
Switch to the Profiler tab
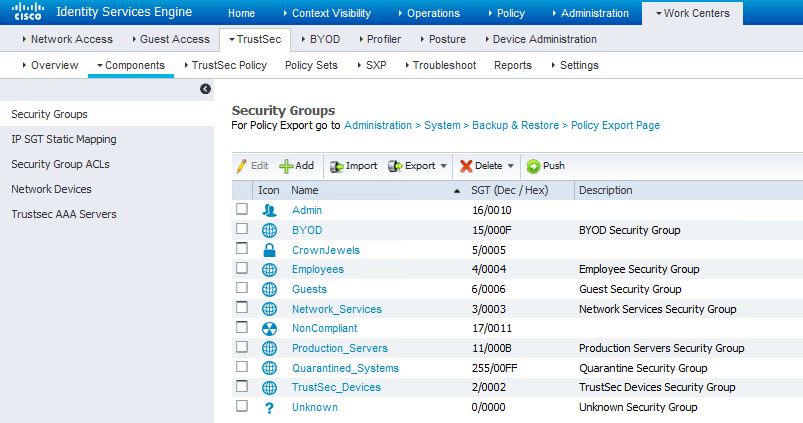(380, 39)
